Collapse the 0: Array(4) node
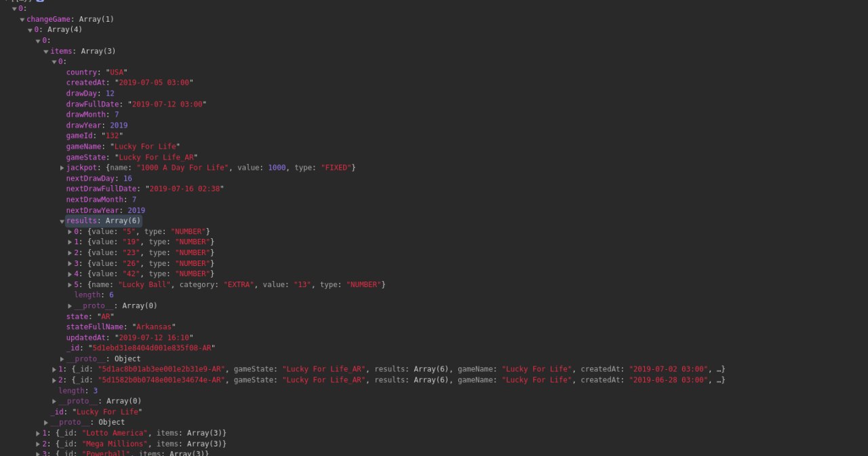This screenshot has height=456, width=868. pos(30,30)
